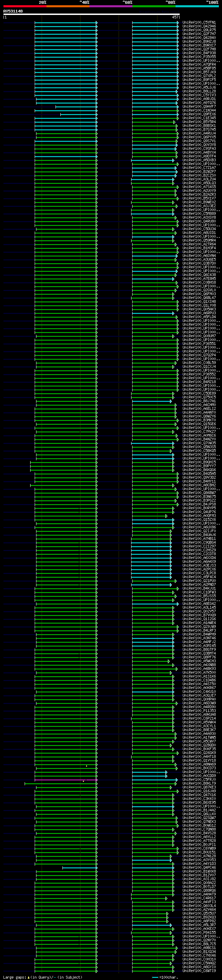Click hit label UniRef100_A6RPU3
This screenshot has width=222, height=980.
pos(199,313)
